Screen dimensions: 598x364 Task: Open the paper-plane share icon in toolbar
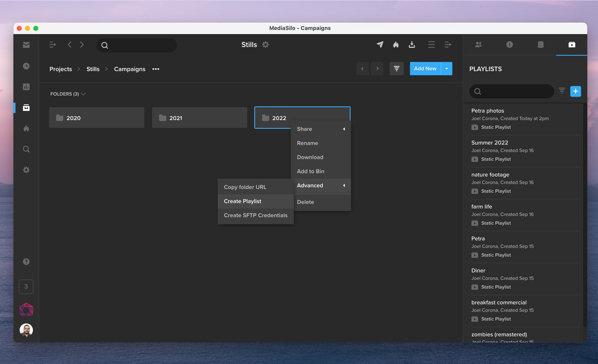tap(379, 44)
